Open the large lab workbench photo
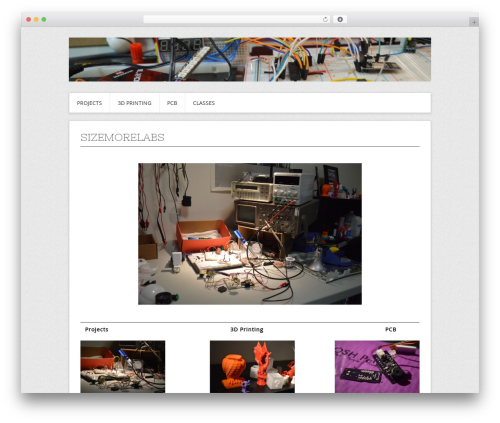 point(250,234)
